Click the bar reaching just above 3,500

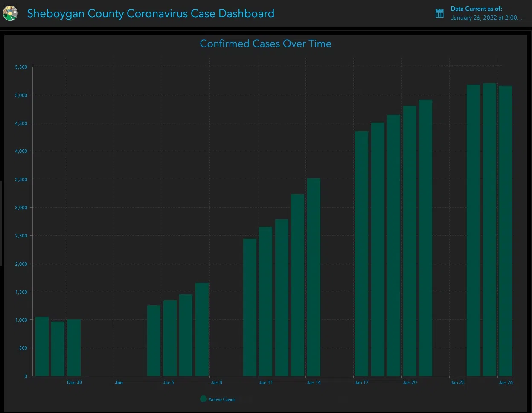pyautogui.click(x=314, y=278)
